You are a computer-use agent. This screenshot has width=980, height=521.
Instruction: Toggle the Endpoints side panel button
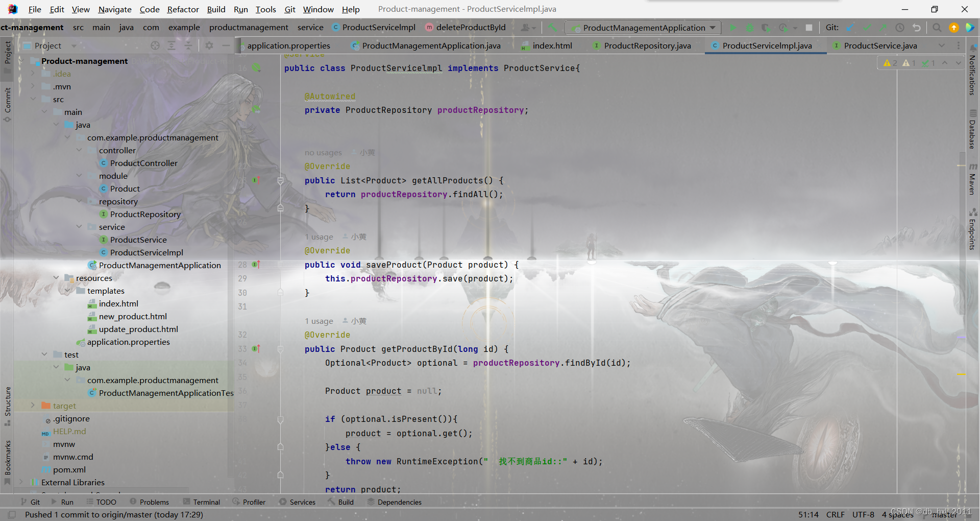point(972,229)
